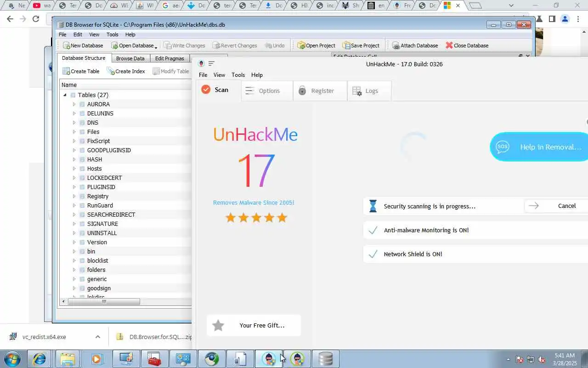The image size is (588, 368).
Task: Select the Hosts table row
Action: (94, 169)
